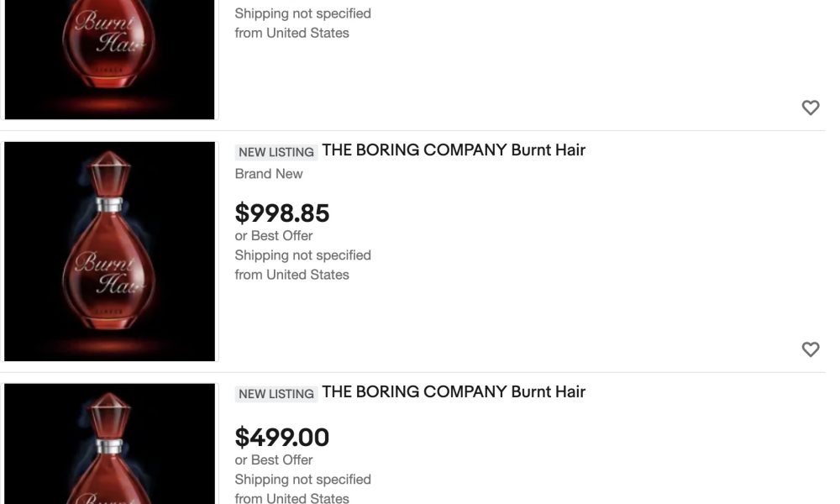Click the $998.85 price
Image resolution: width=840 pixels, height=504 pixels.
point(281,213)
